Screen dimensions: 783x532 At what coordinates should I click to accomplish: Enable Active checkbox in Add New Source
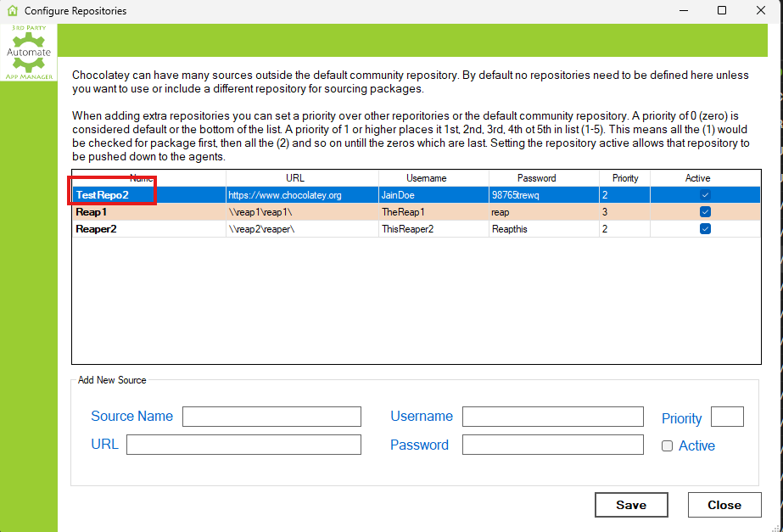tap(668, 446)
